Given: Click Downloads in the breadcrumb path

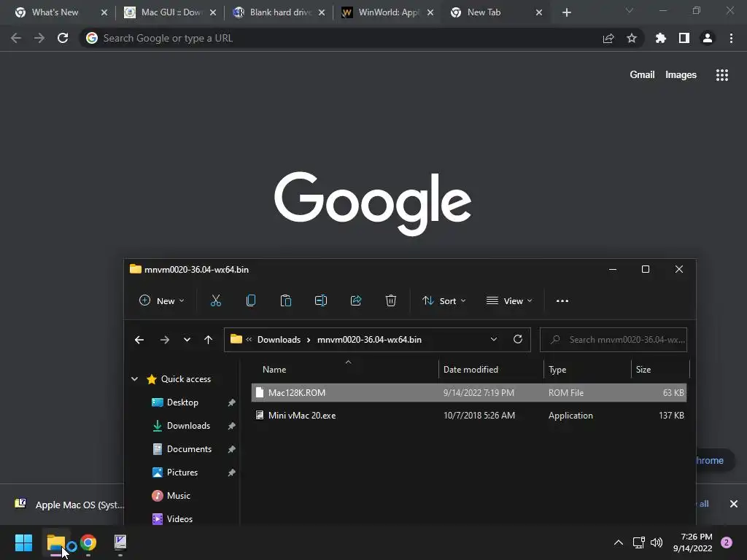Looking at the screenshot, I should [x=279, y=340].
